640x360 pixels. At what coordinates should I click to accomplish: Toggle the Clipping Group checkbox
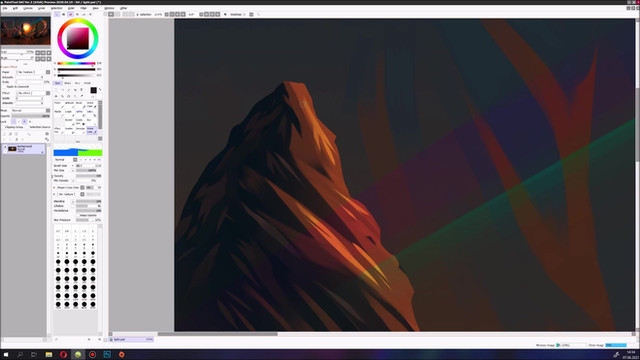[x=13, y=127]
